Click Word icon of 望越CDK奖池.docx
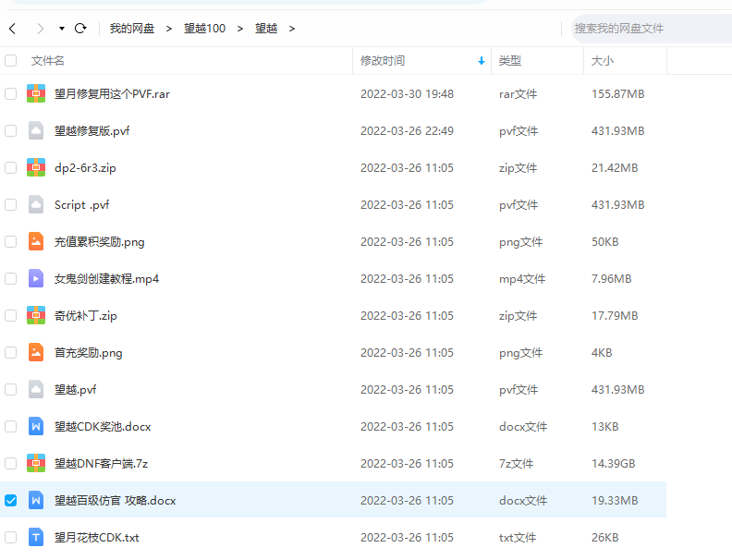The width and height of the screenshot is (732, 560). click(36, 426)
